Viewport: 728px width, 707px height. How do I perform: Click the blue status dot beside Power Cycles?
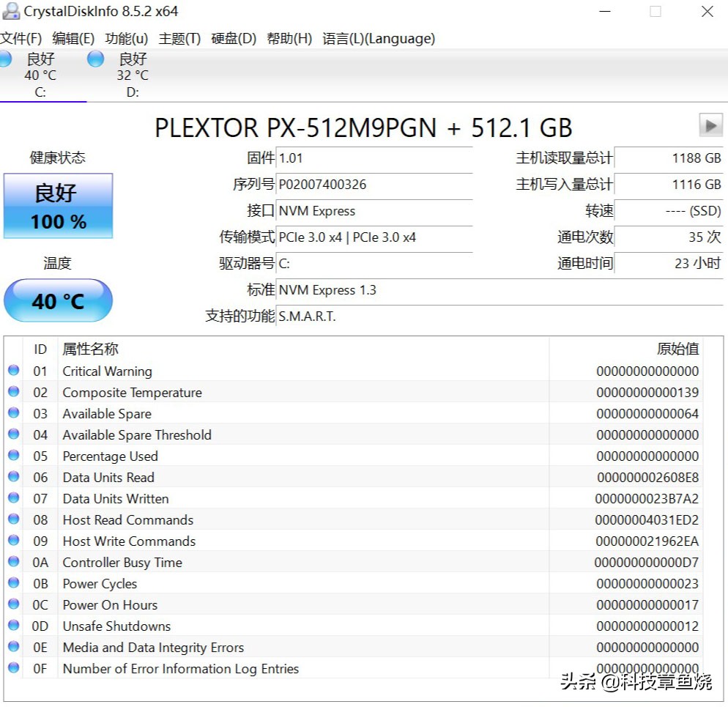coord(13,583)
